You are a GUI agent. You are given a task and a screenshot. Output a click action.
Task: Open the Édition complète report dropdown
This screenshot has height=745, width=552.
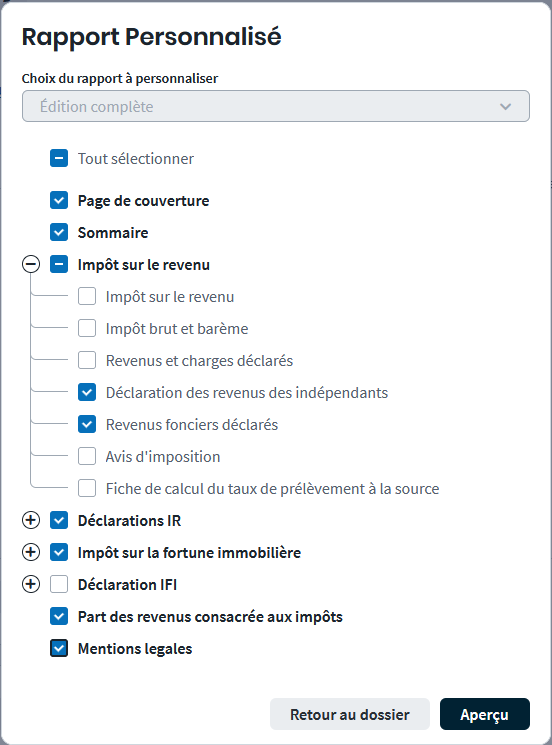[x=276, y=106]
